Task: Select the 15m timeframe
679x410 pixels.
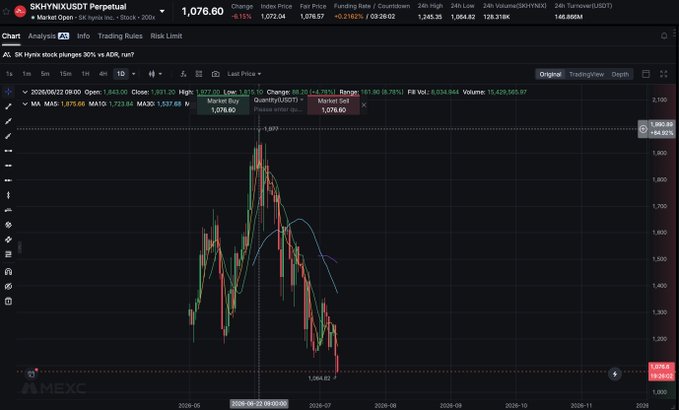Action: (x=65, y=74)
